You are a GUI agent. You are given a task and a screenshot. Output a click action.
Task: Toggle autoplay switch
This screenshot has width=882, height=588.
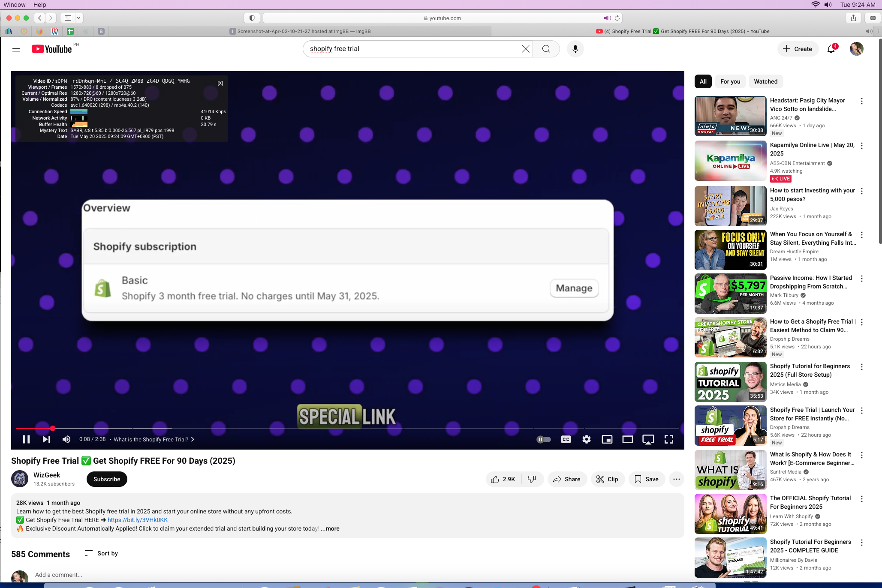pyautogui.click(x=543, y=439)
